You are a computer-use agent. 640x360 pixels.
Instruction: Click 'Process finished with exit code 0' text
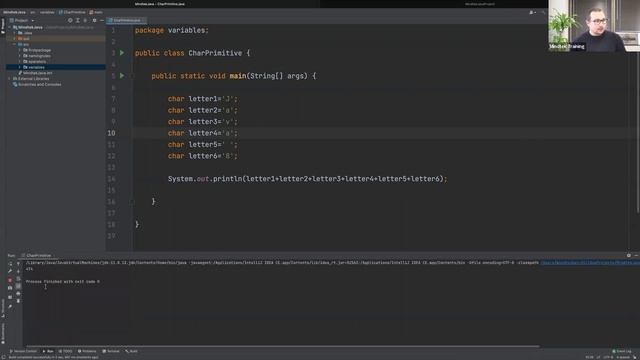pos(62,282)
